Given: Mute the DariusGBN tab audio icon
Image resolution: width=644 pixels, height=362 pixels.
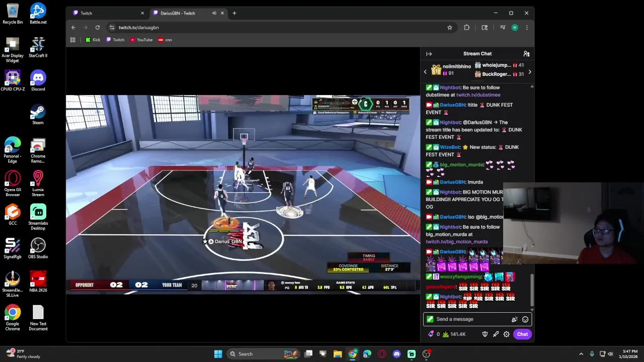Looking at the screenshot, I should click(x=214, y=13).
